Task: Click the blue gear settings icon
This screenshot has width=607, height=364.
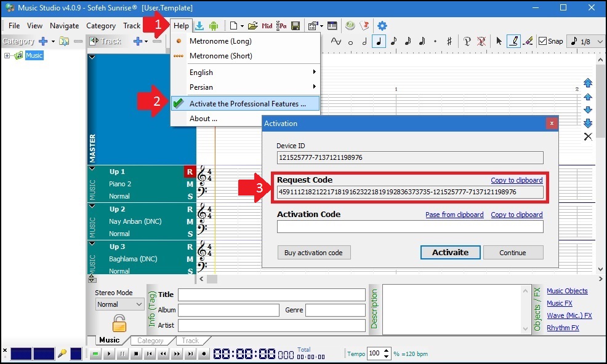Action: coord(382,26)
